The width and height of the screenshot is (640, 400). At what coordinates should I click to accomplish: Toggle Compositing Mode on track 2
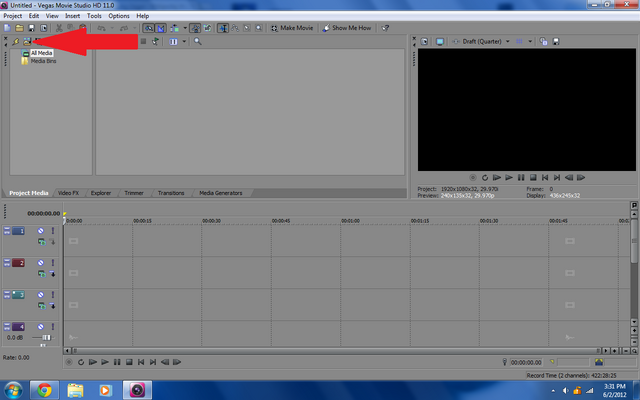coord(53,274)
